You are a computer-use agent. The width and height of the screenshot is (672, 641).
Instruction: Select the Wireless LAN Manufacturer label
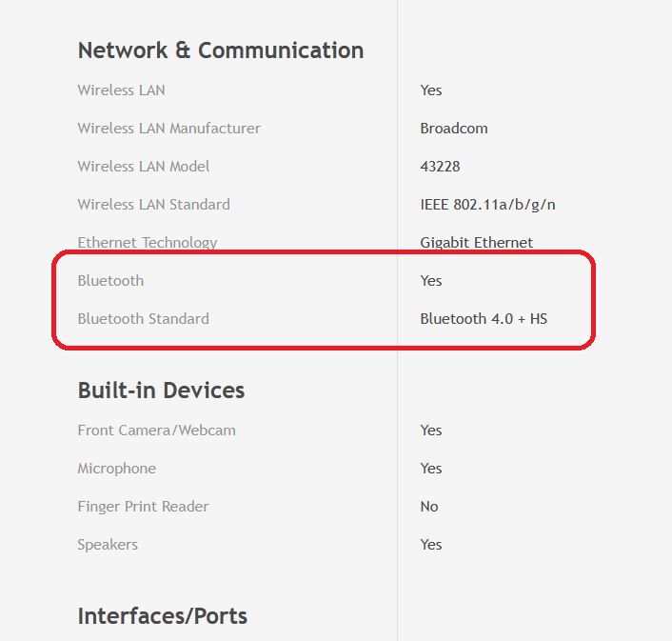coord(168,129)
